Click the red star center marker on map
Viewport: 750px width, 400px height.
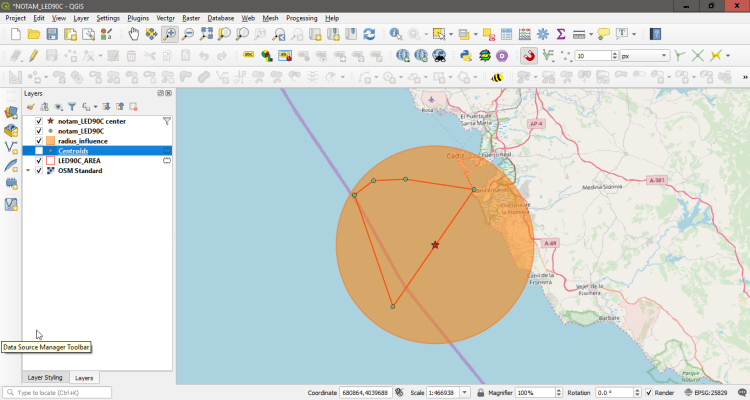tap(435, 245)
